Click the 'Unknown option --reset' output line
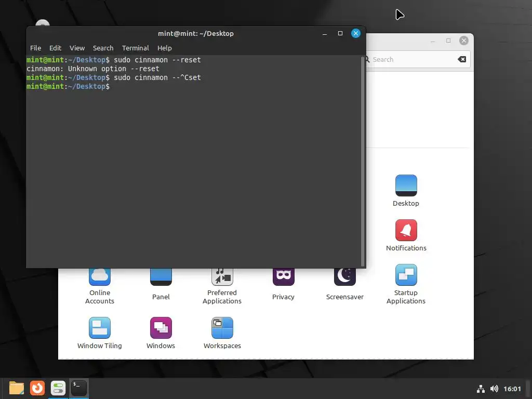This screenshot has width=532, height=399. pos(93,69)
